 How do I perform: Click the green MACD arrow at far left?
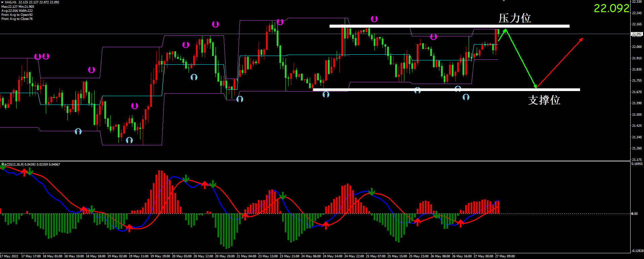point(3,166)
